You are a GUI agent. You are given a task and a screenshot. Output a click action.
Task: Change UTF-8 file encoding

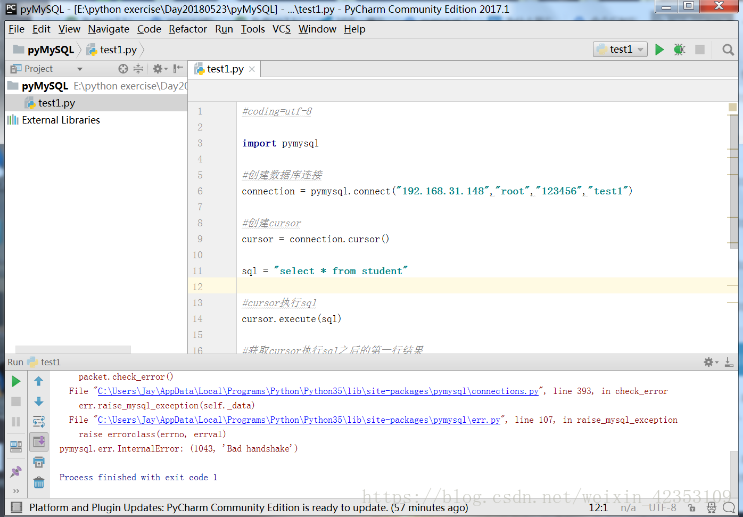click(663, 508)
